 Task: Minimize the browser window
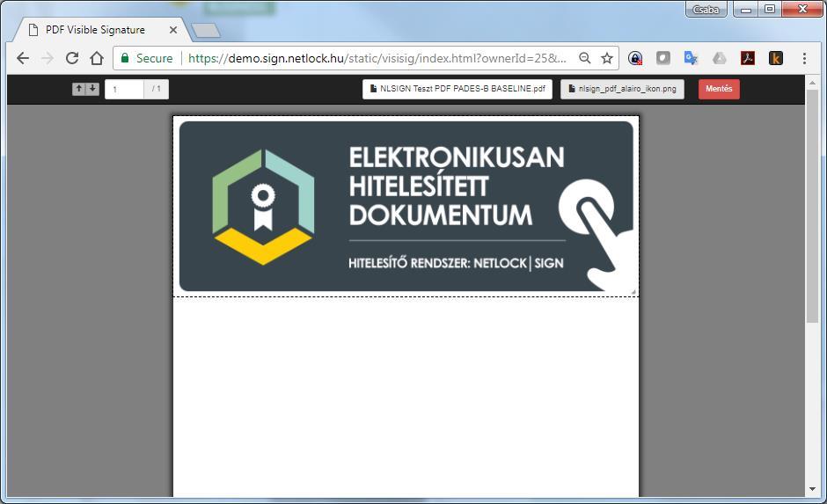(x=746, y=10)
